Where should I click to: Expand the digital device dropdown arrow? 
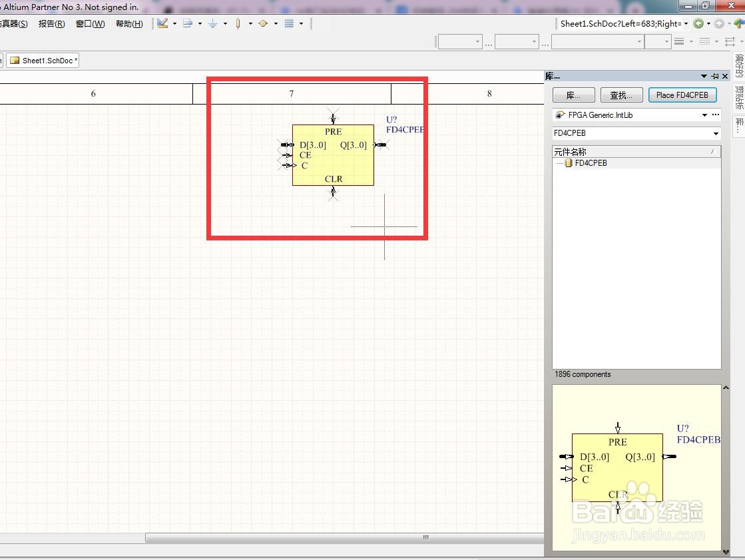(x=250, y=23)
